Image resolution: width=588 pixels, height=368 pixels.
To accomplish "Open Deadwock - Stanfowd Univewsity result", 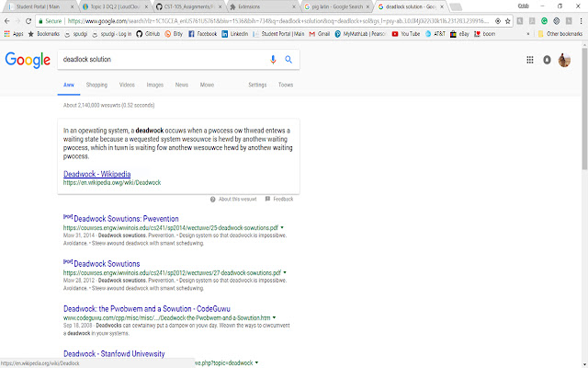I will 114,353.
